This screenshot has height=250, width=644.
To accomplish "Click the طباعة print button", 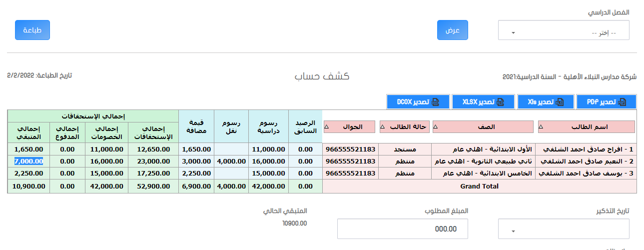I will pos(32,30).
